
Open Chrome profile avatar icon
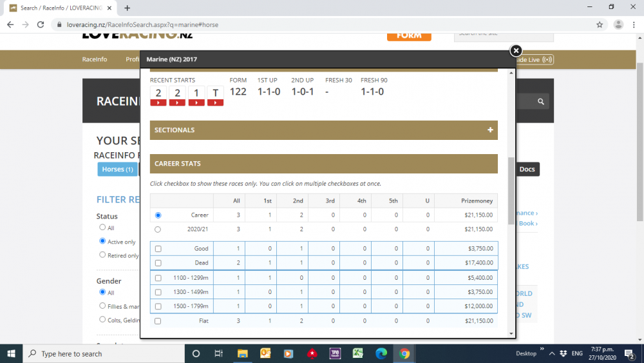(x=618, y=25)
